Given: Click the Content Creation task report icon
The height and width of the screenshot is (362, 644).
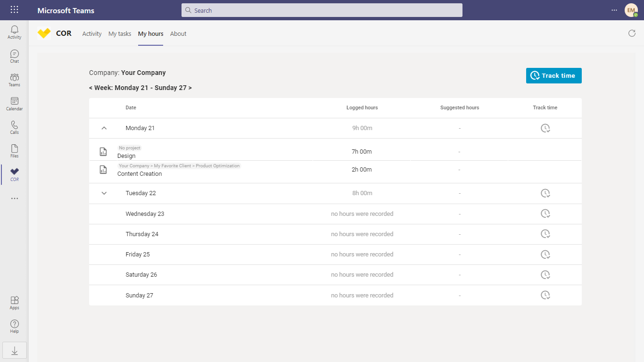Looking at the screenshot, I should click(x=103, y=170).
